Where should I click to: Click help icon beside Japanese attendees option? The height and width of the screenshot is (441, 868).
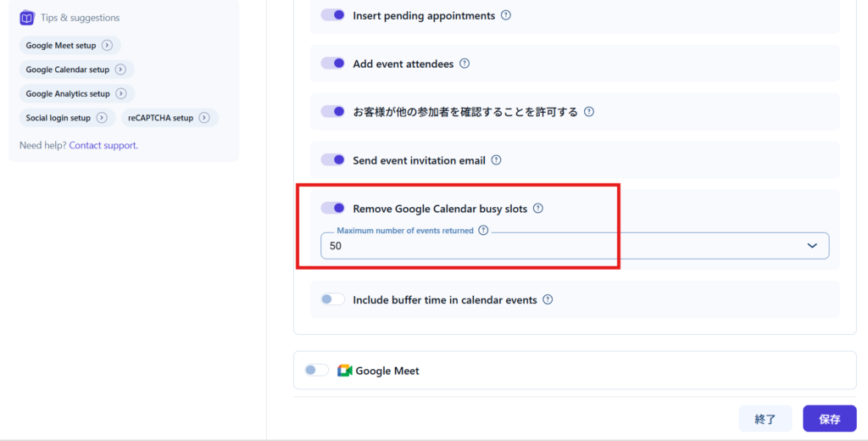pos(589,112)
